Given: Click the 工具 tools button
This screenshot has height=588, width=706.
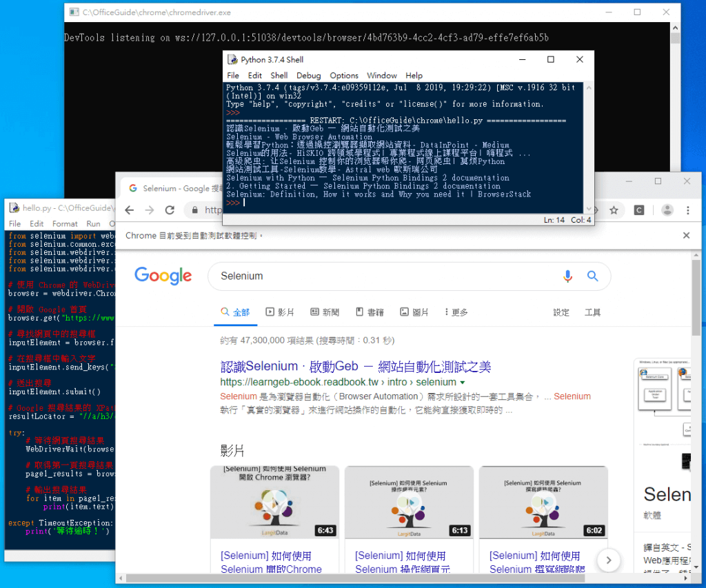Looking at the screenshot, I should (x=592, y=312).
